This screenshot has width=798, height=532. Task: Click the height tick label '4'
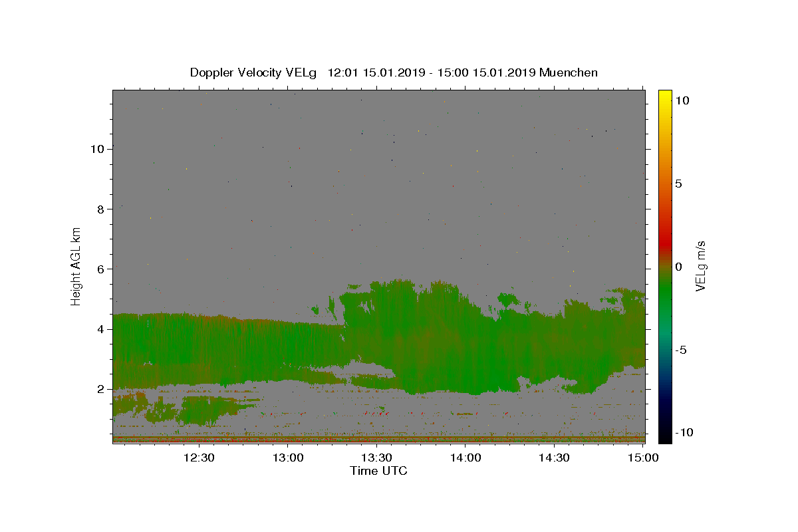click(101, 329)
